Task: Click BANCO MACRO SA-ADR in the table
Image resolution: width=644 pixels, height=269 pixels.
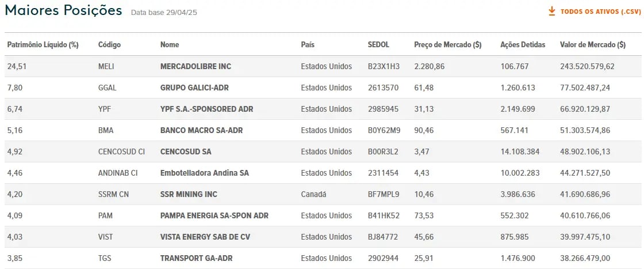Action: tap(202, 130)
